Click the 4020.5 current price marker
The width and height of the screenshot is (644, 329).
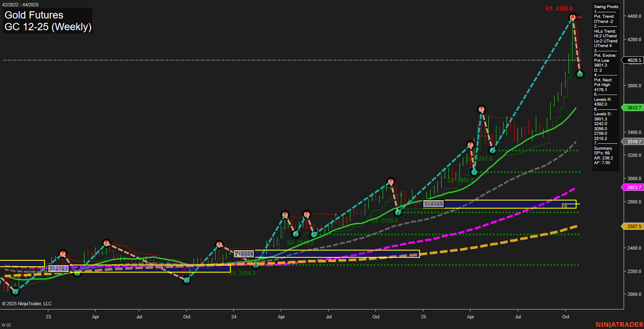pos(633,60)
